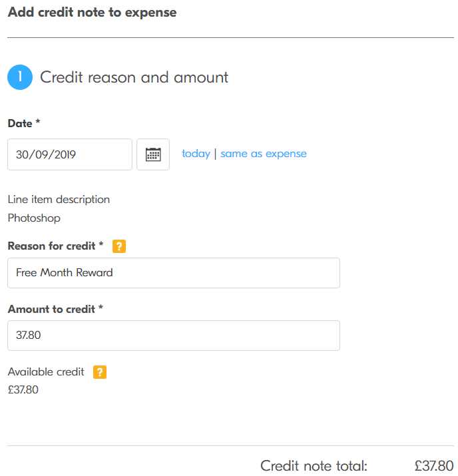
Task: Click the available credit £37.80 value
Action: [x=23, y=390]
